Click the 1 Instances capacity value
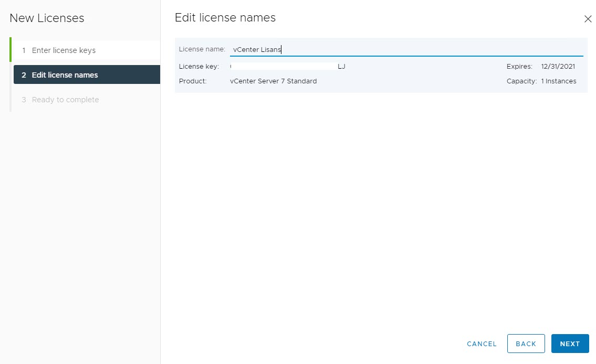Screen dimensions: 596x364 click(558, 81)
